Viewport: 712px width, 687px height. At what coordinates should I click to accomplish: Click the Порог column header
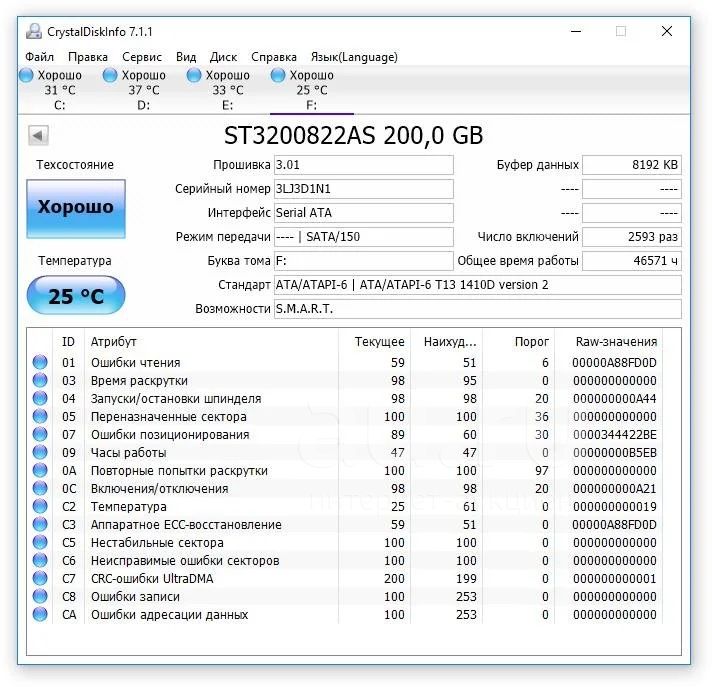point(519,341)
